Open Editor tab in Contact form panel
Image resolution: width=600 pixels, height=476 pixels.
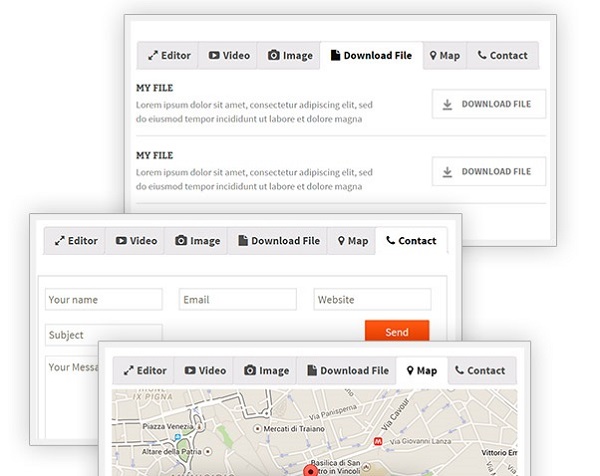75,241
